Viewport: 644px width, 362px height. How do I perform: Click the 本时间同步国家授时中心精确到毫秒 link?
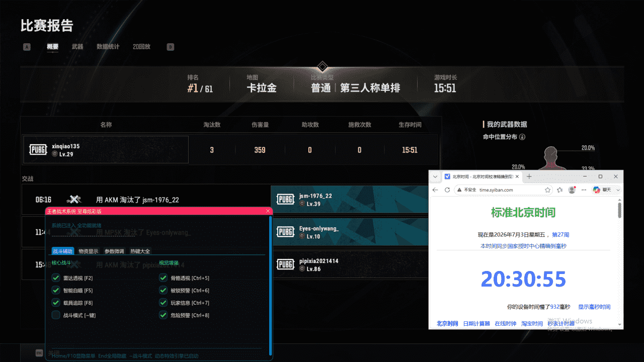click(x=523, y=246)
